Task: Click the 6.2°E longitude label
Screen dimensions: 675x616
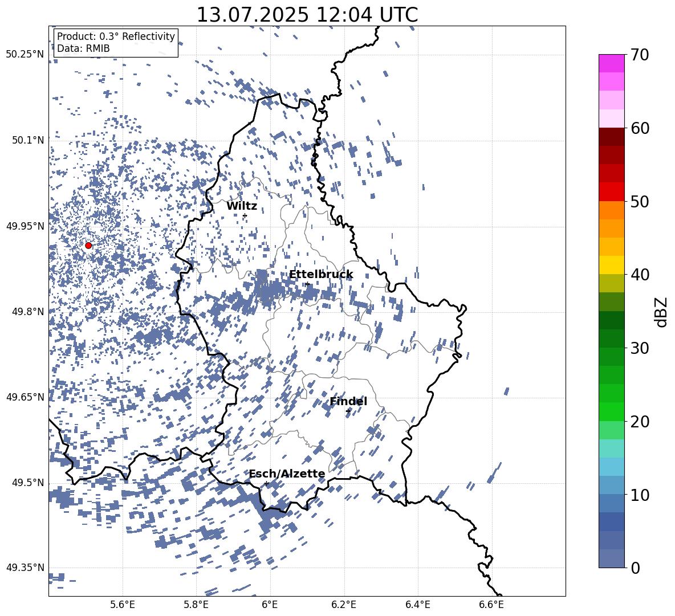Action: tap(344, 605)
